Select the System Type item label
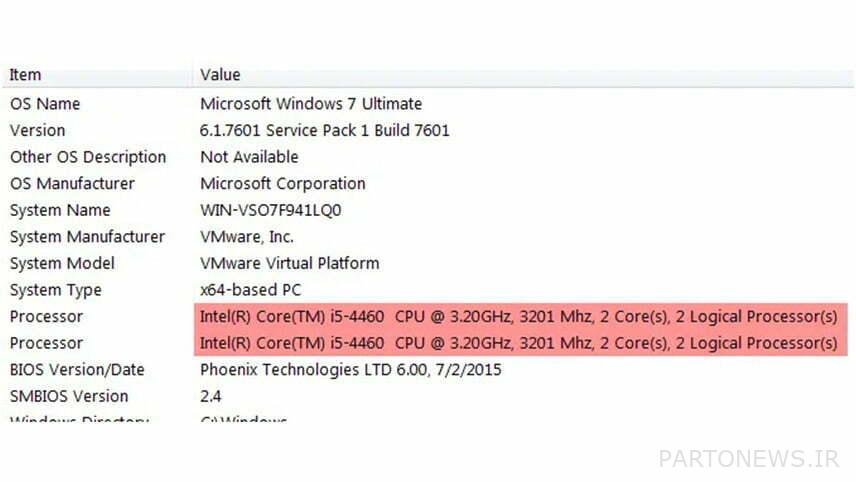Viewport: 856px width, 482px height. [x=58, y=290]
